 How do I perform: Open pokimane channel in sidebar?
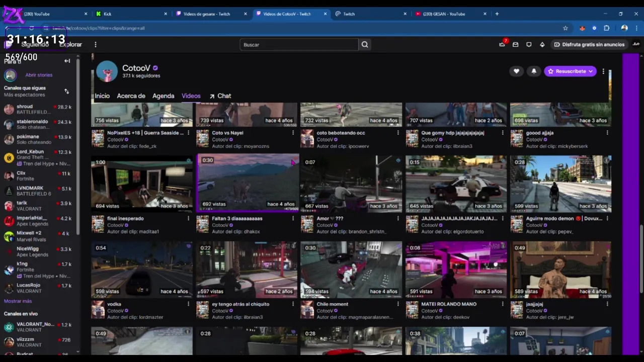[38, 139]
